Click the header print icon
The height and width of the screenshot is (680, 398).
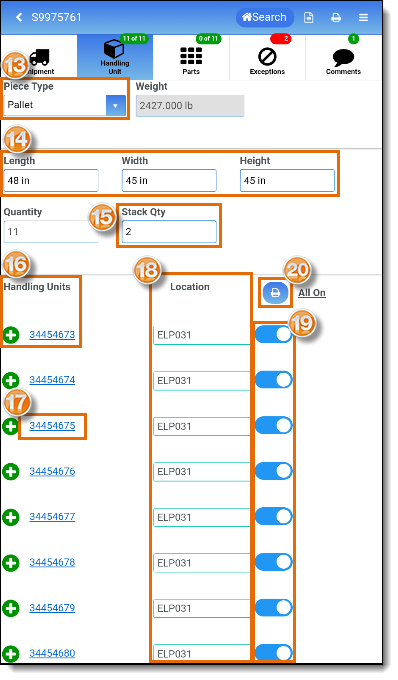click(x=336, y=17)
